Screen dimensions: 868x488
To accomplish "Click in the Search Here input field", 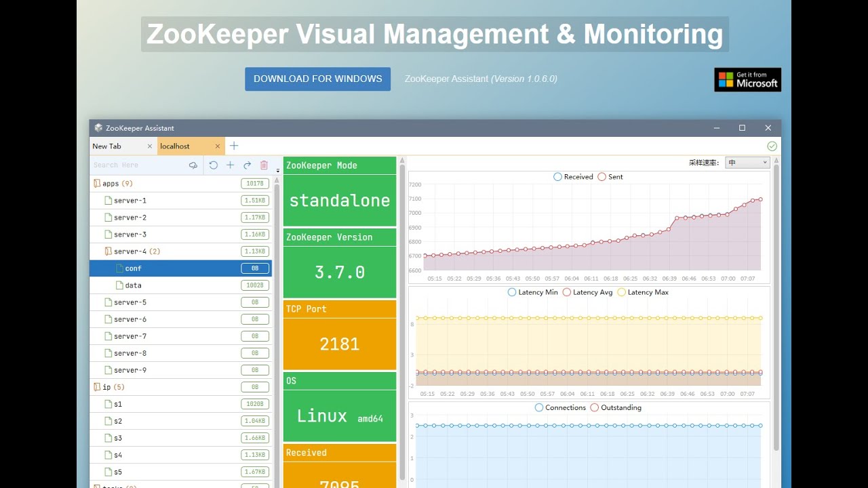I will click(x=139, y=165).
